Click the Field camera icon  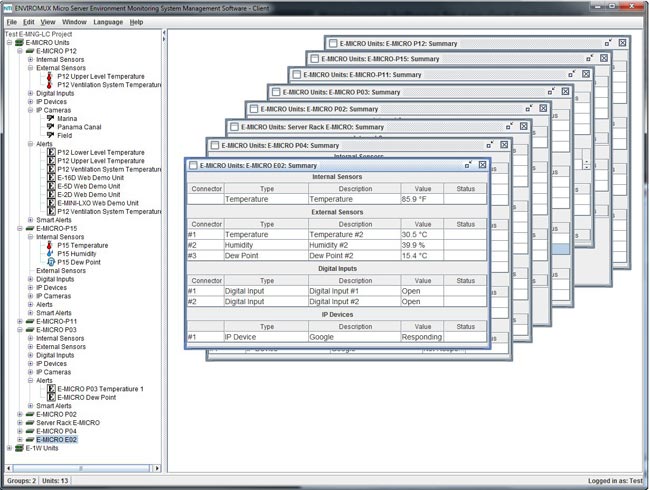click(51, 135)
